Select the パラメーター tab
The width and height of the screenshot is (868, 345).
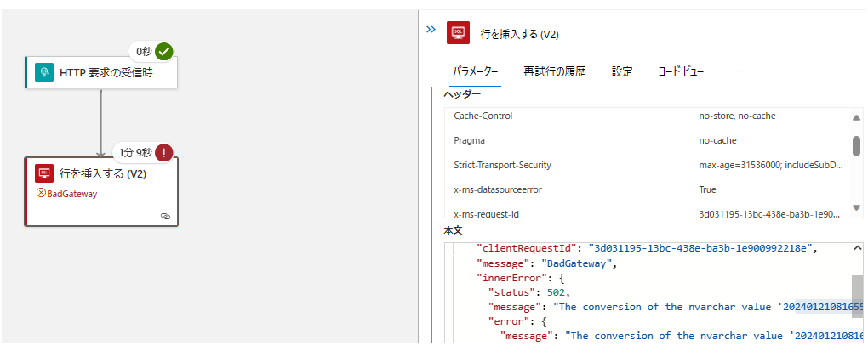tap(475, 71)
